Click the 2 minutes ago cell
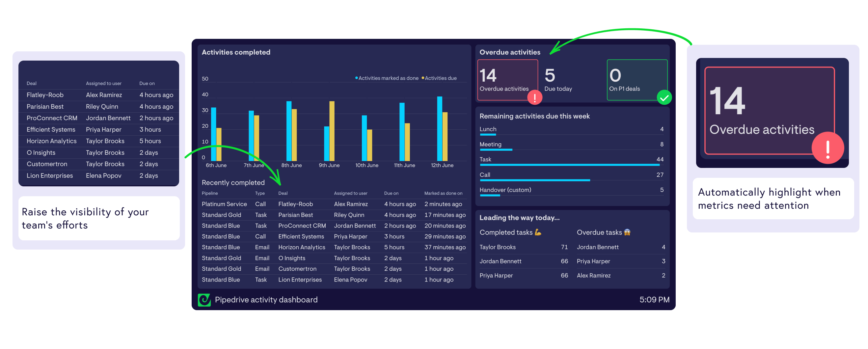 click(443, 204)
